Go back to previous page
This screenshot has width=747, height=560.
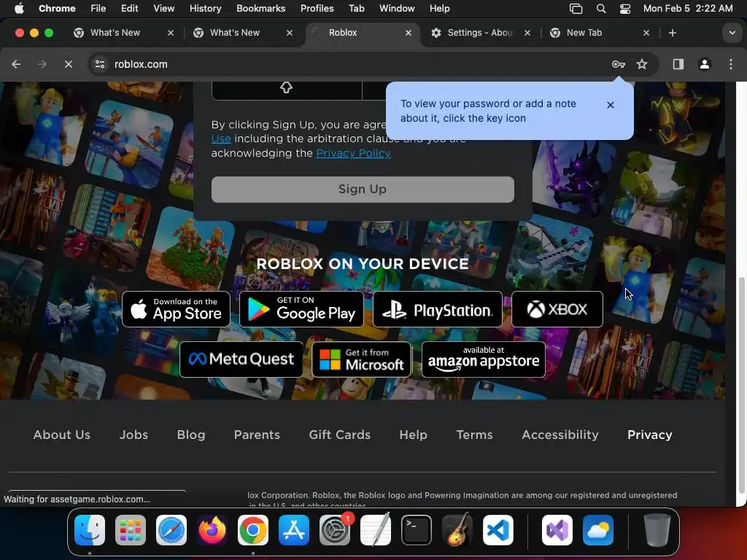coord(16,64)
